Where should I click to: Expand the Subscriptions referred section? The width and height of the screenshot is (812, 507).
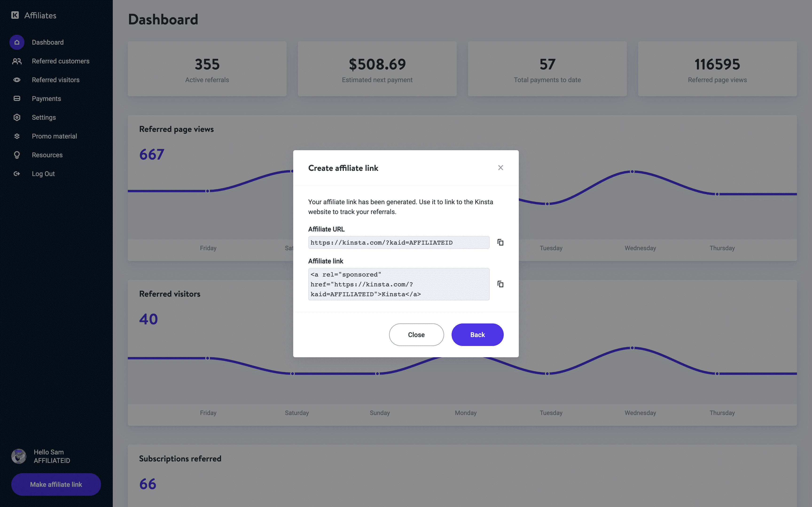[x=180, y=458]
